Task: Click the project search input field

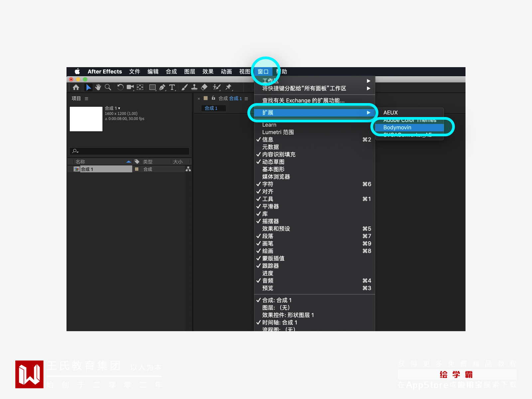Action: 130,151
